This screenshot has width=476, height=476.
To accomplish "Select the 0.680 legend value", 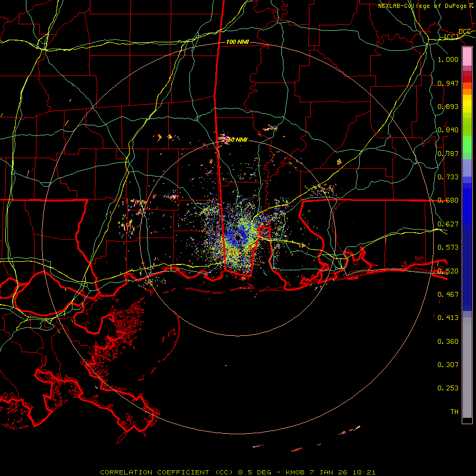I will click(448, 200).
